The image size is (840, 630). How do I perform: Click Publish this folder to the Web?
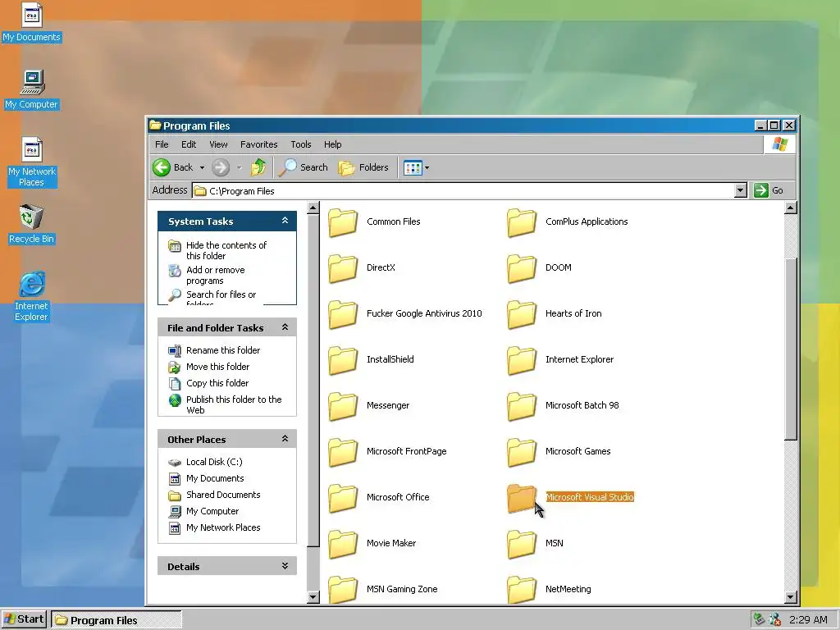[234, 404]
